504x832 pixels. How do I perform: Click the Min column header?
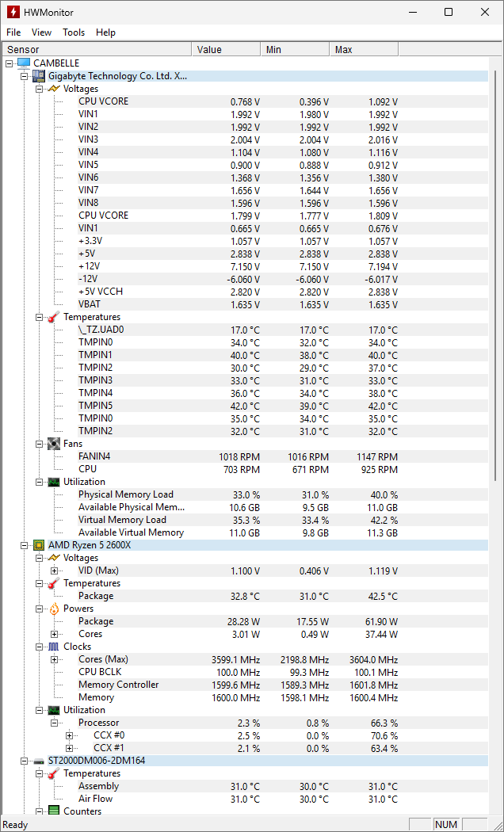coord(295,49)
